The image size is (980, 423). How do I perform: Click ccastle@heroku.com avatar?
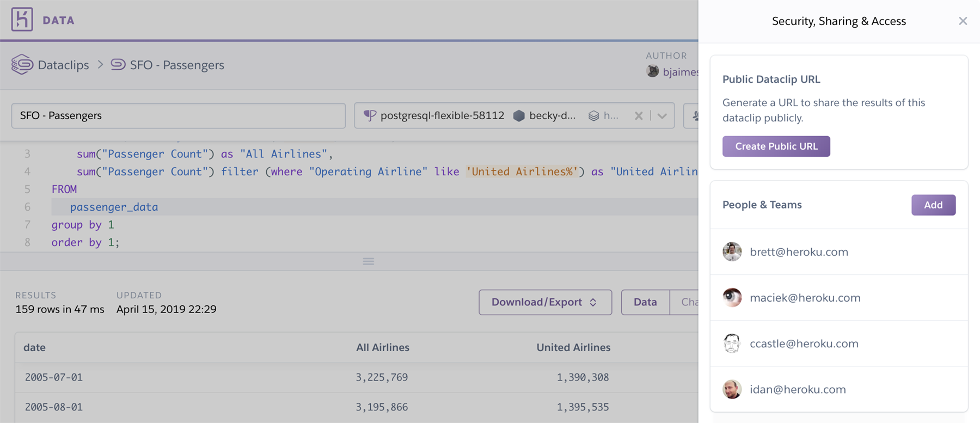point(732,343)
